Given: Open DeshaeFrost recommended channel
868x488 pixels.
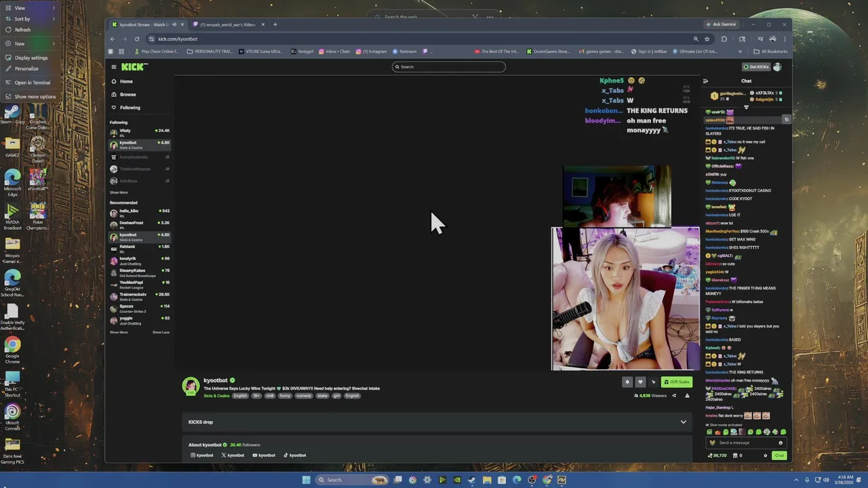Looking at the screenshot, I should tap(140, 224).
